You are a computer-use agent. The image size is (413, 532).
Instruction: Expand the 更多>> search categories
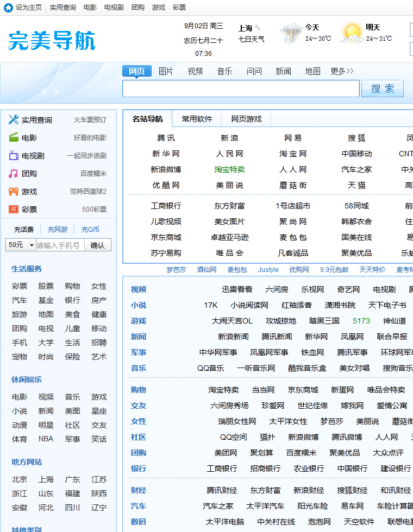coord(342,71)
